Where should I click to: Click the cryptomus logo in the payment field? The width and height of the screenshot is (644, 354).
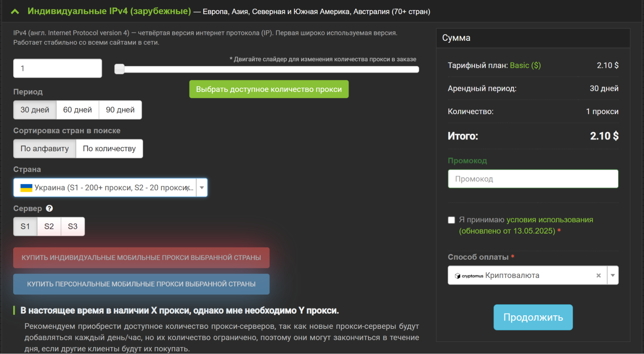[469, 276]
